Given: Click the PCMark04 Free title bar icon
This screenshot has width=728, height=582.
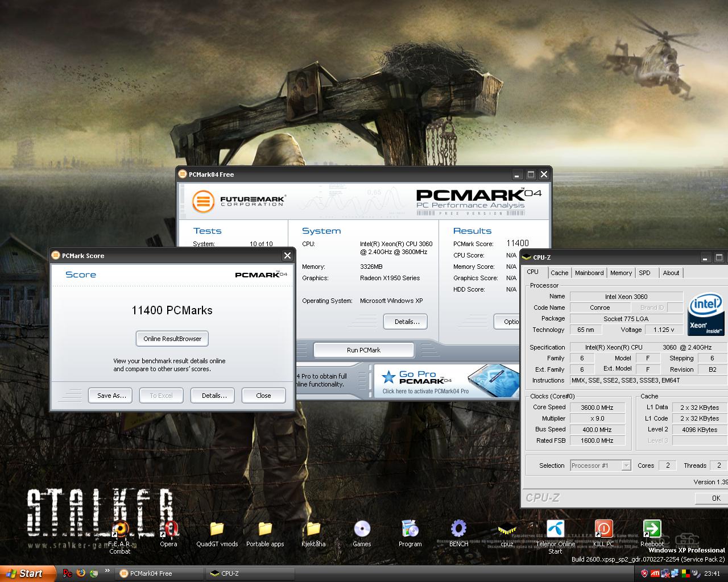Looking at the screenshot, I should tap(183, 174).
